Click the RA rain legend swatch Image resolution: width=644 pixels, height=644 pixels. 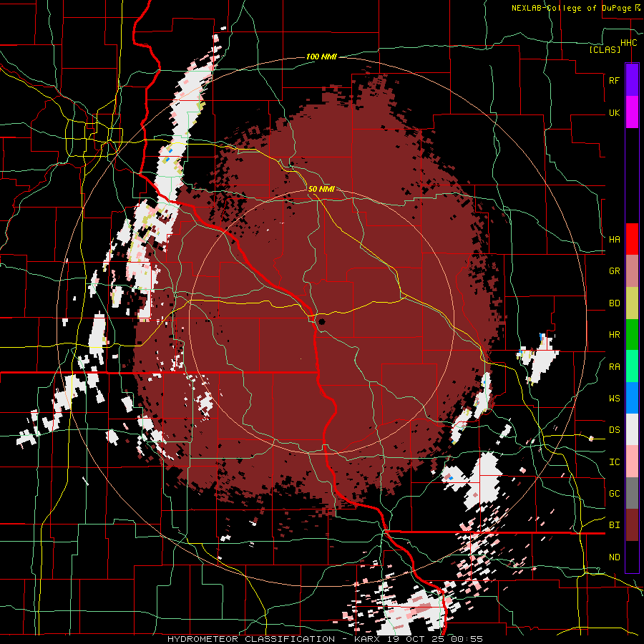632,366
